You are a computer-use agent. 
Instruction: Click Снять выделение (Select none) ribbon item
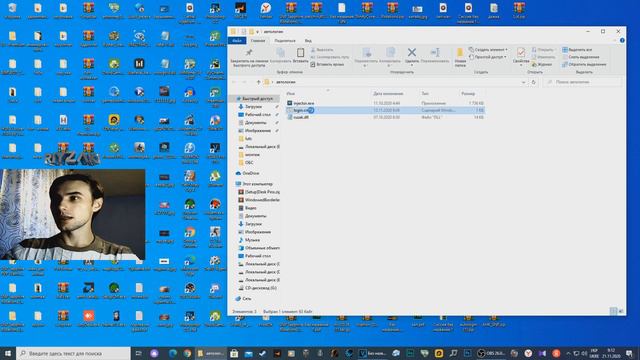tap(581, 57)
